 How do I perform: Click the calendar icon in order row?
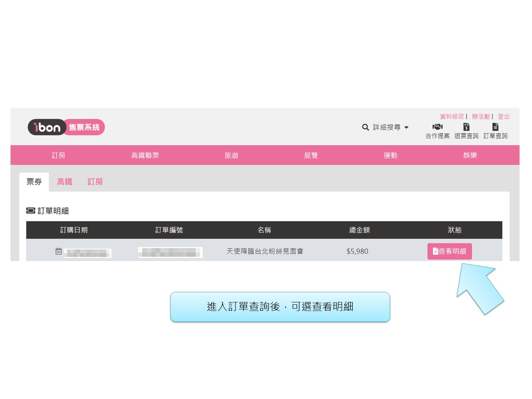coord(58,251)
